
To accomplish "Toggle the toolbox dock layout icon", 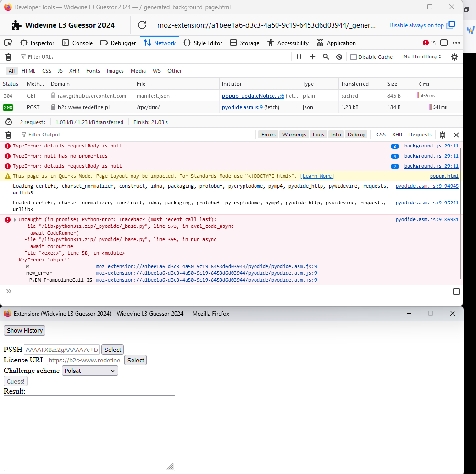I will (x=444, y=43).
